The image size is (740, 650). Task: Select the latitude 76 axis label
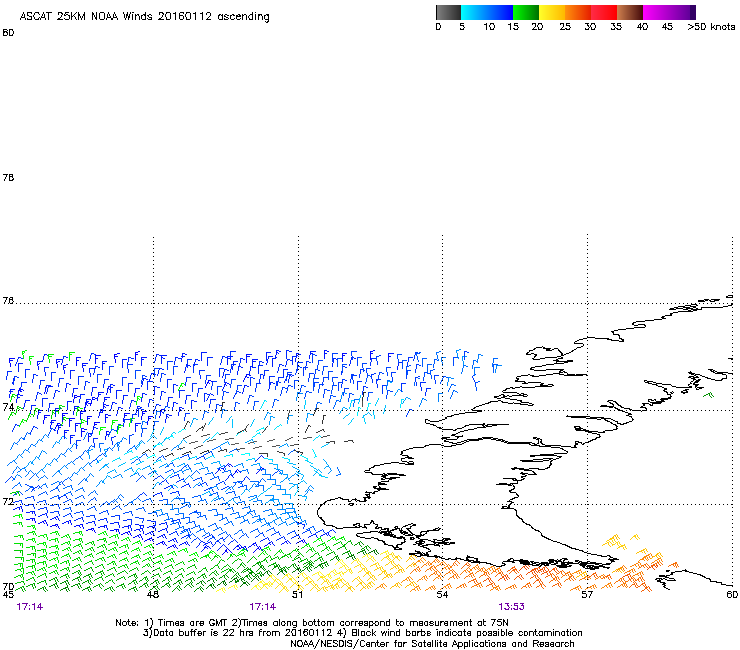[x=8, y=301]
